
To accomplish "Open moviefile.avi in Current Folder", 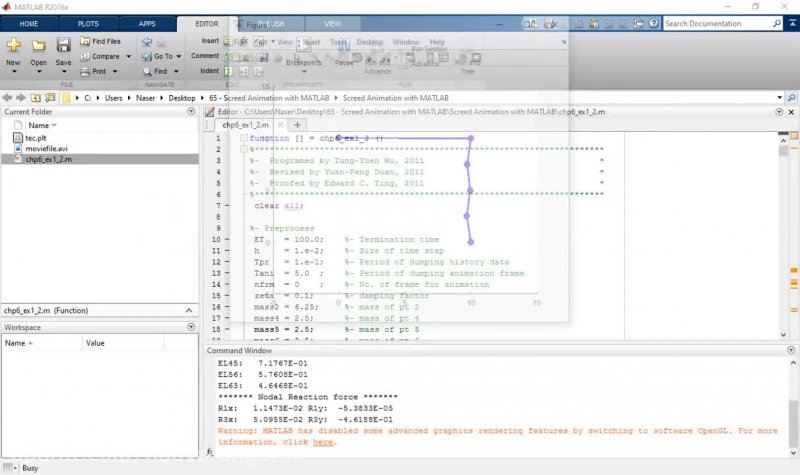I will (47, 148).
